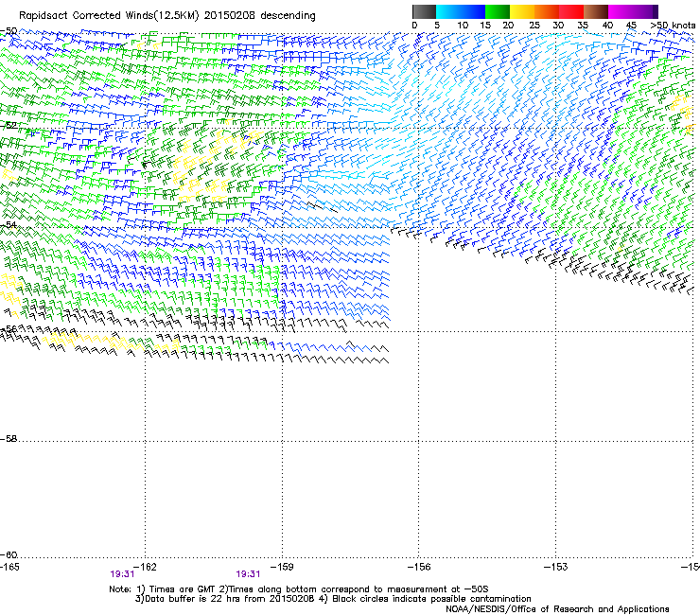Screen dimensions: 700x615
Task: Click the purple '19:31' time near -159
Action: coord(248,574)
